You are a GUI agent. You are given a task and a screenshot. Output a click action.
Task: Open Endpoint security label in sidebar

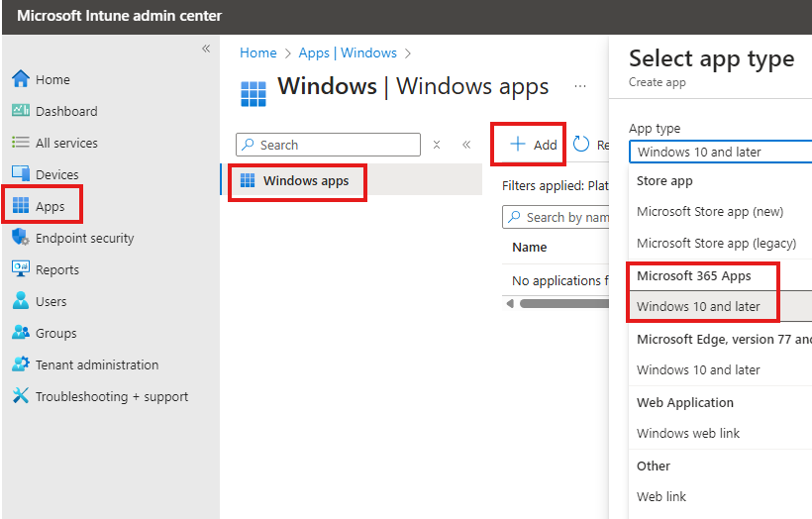click(x=85, y=238)
